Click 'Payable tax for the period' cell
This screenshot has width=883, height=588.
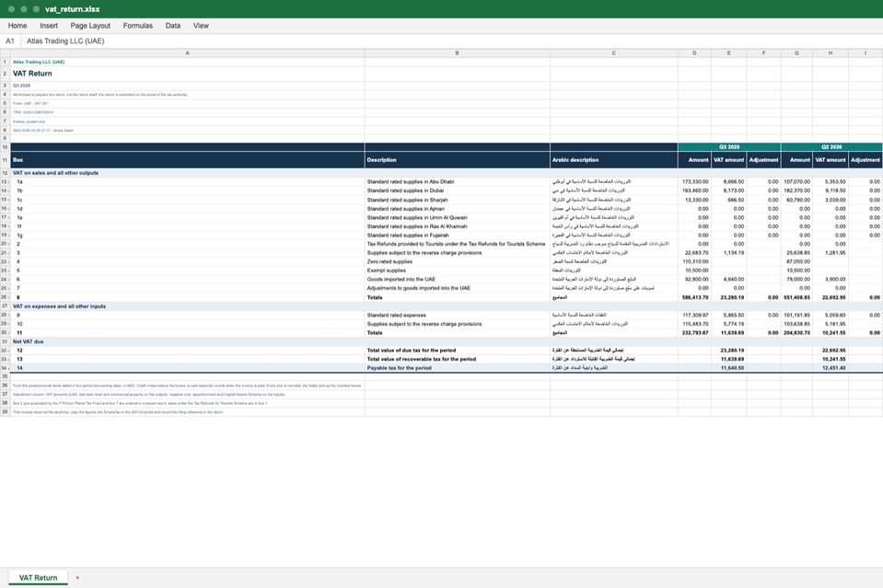click(x=457, y=368)
